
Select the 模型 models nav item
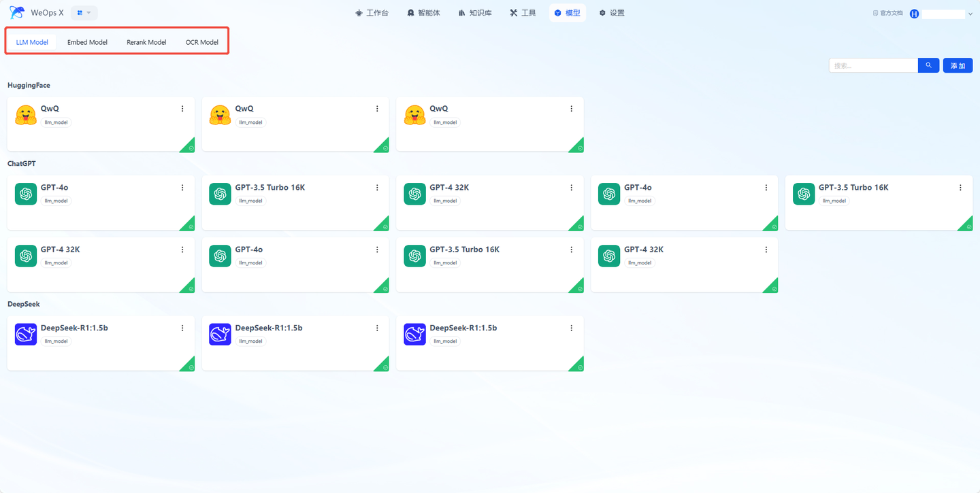[x=568, y=13]
